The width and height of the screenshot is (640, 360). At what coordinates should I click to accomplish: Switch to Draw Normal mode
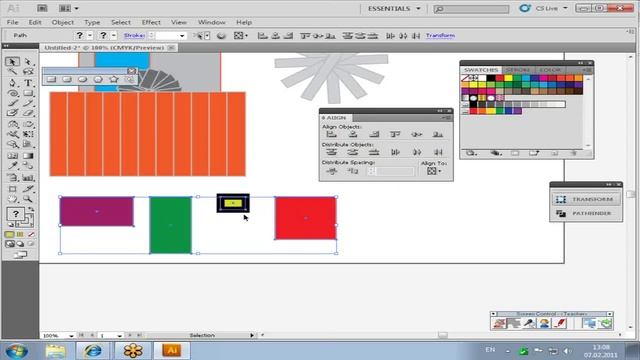[x=10, y=244]
